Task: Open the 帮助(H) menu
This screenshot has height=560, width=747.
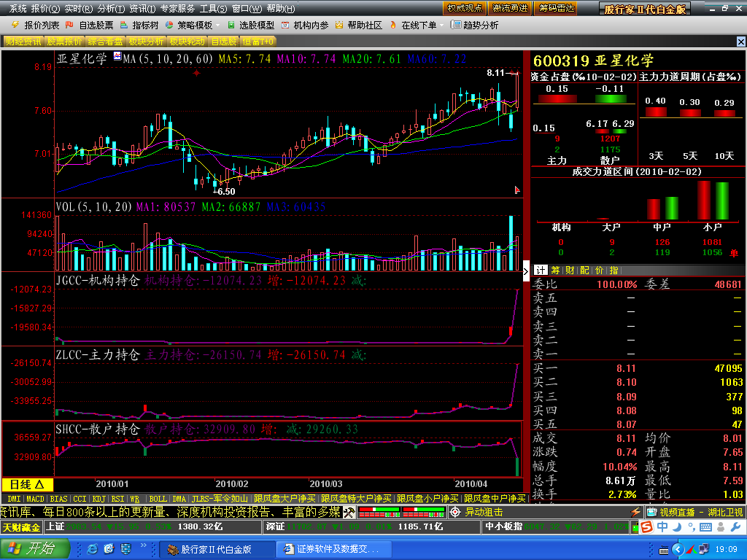Action: (281, 9)
